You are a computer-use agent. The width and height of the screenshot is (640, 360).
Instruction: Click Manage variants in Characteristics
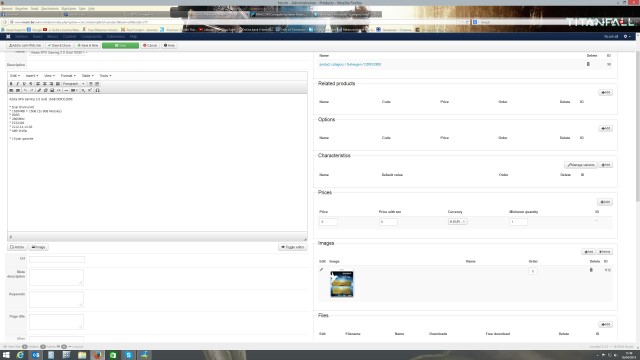click(x=581, y=165)
